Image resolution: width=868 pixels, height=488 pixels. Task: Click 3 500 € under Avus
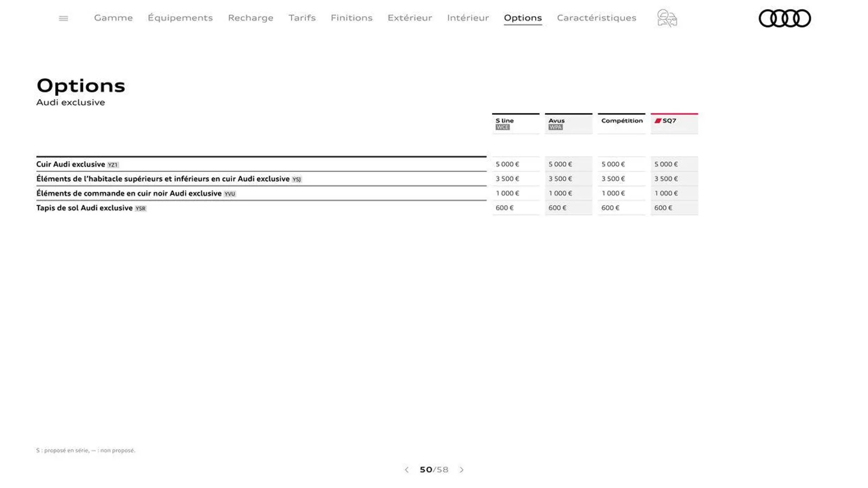coord(560,178)
